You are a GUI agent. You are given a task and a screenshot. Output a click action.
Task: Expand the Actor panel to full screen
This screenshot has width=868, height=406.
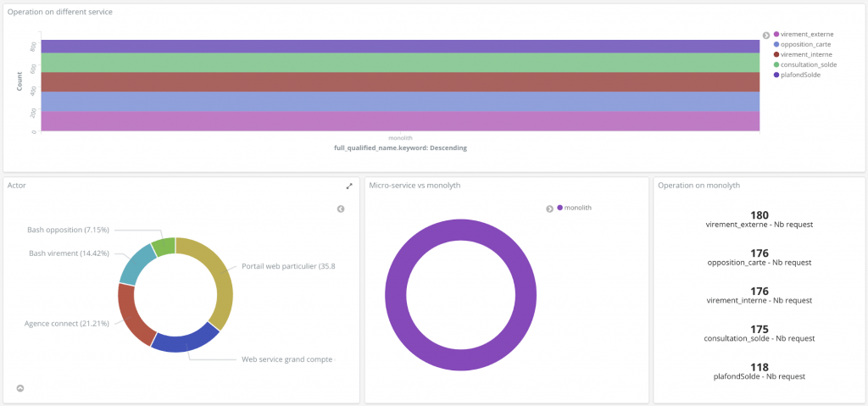(x=349, y=186)
